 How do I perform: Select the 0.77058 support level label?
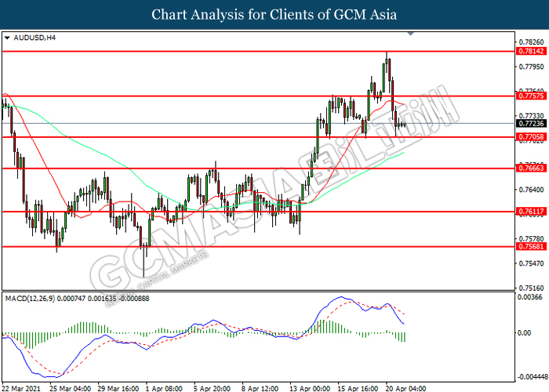(531, 137)
